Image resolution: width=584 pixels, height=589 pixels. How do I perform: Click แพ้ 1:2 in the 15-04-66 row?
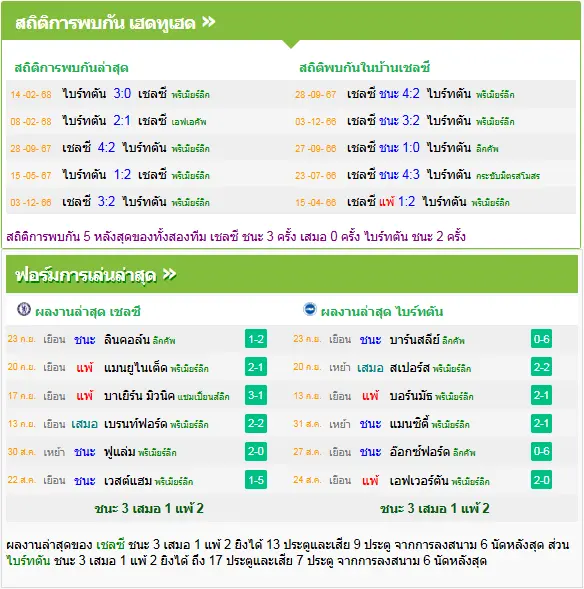[397, 201]
